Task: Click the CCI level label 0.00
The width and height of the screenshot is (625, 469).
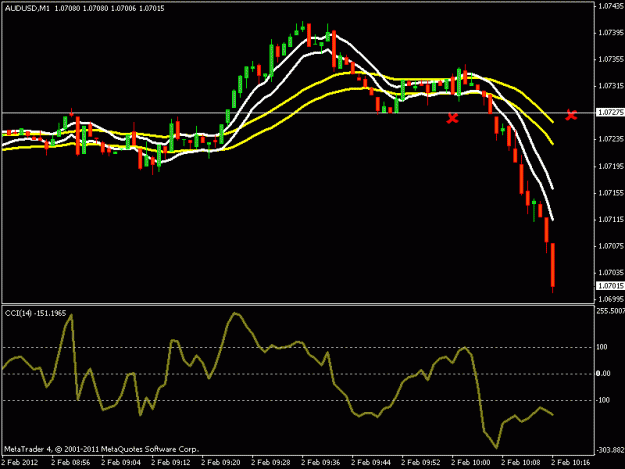Action: 603,373
